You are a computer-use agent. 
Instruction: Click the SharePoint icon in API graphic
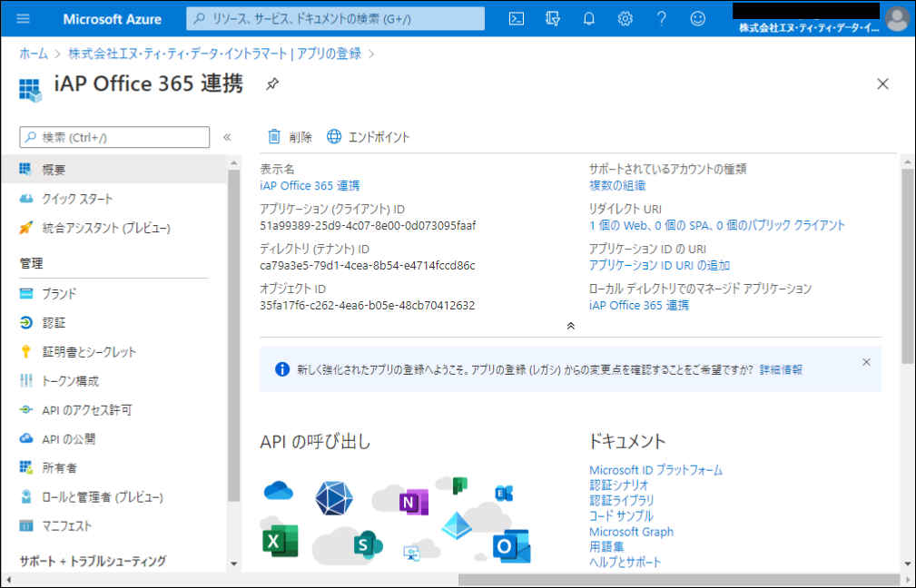pos(368,544)
